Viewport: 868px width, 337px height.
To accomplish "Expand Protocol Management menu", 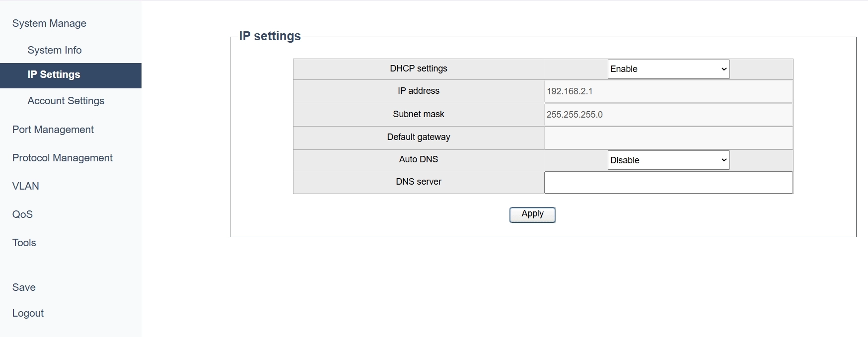I will pos(63,158).
